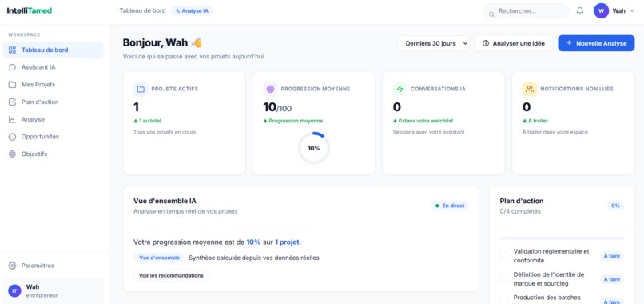Check Production des batches task
Image resolution: width=644 pixels, height=304 pixels.
coord(504,301)
